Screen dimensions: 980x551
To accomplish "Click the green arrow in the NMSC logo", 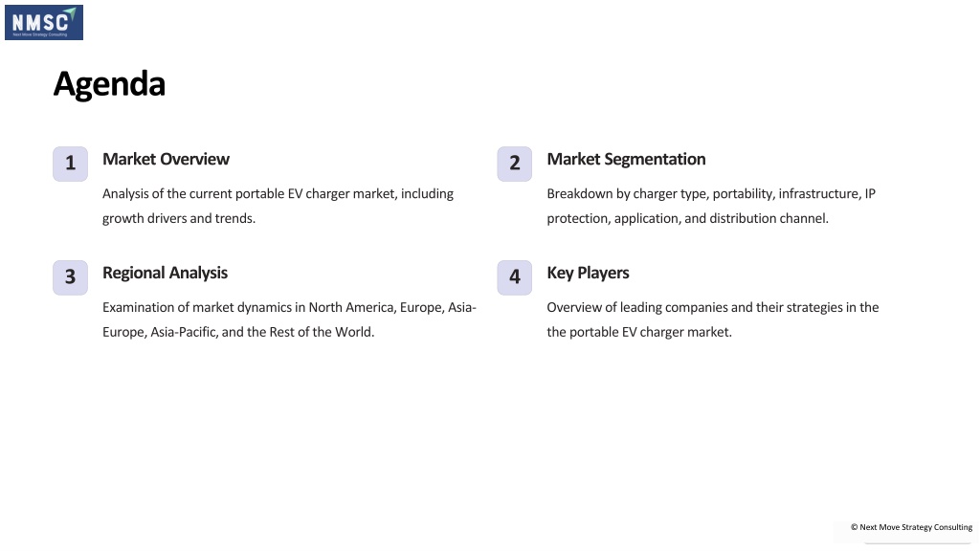I will pyautogui.click(x=71, y=13).
